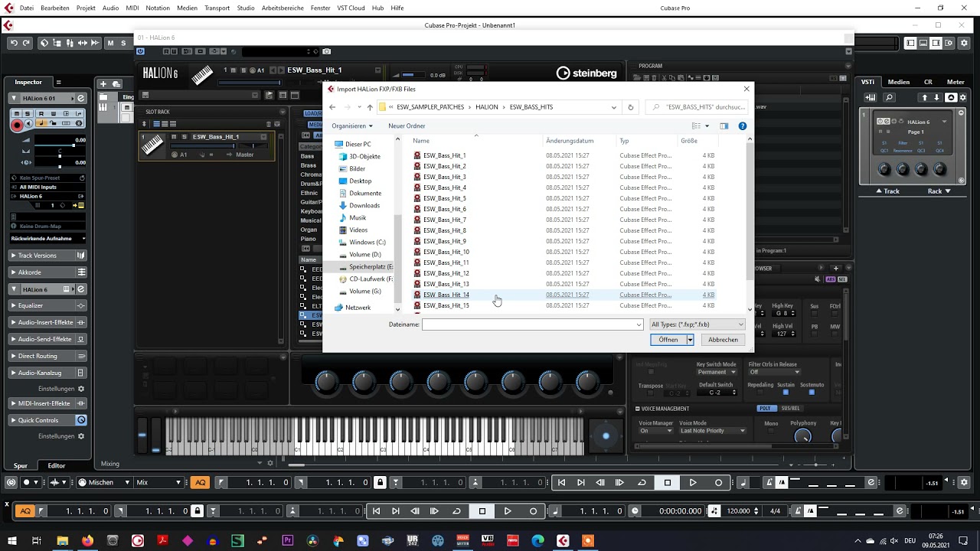Open the edit instrument 'e' button in Inspector

click(x=81, y=98)
